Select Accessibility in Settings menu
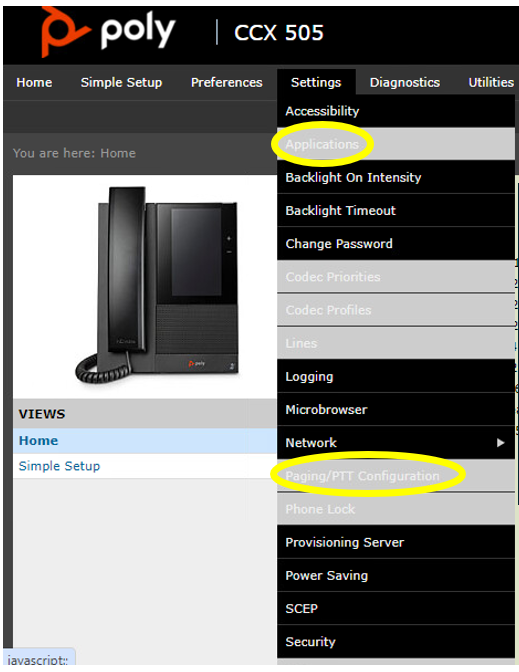This screenshot has width=519, height=672. coord(396,111)
